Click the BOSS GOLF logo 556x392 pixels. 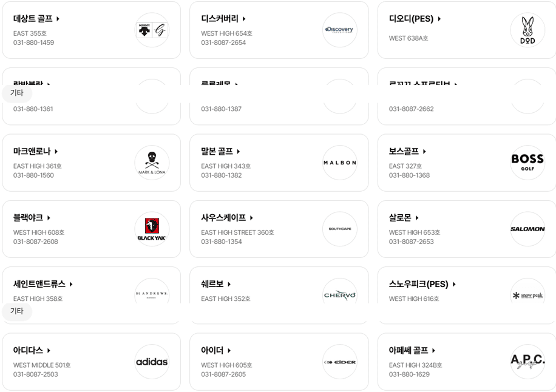point(527,163)
